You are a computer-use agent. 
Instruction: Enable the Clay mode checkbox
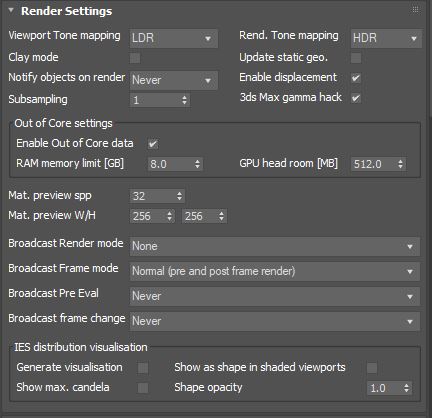(x=135, y=58)
